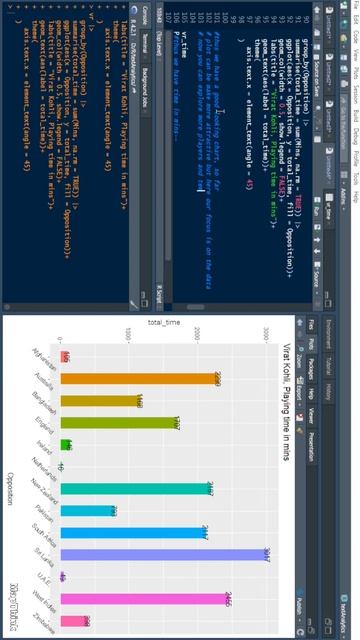Click the Zoom button in Plots pane

[300, 358]
